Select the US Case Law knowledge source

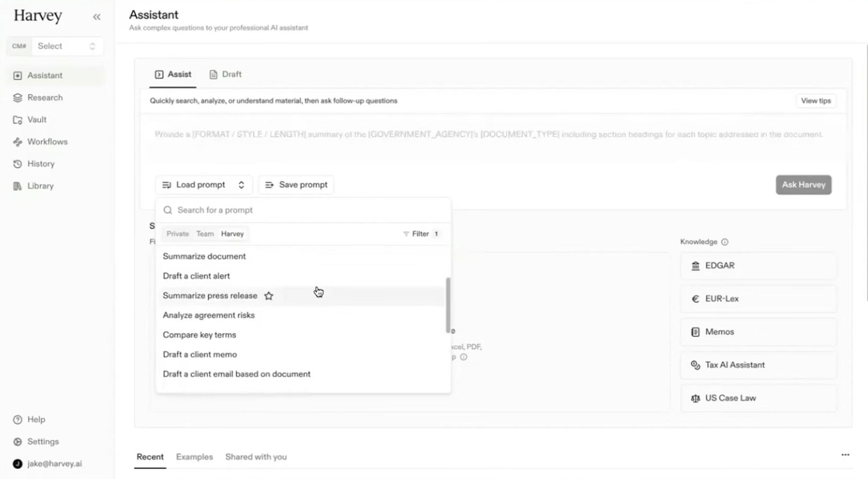coord(758,398)
